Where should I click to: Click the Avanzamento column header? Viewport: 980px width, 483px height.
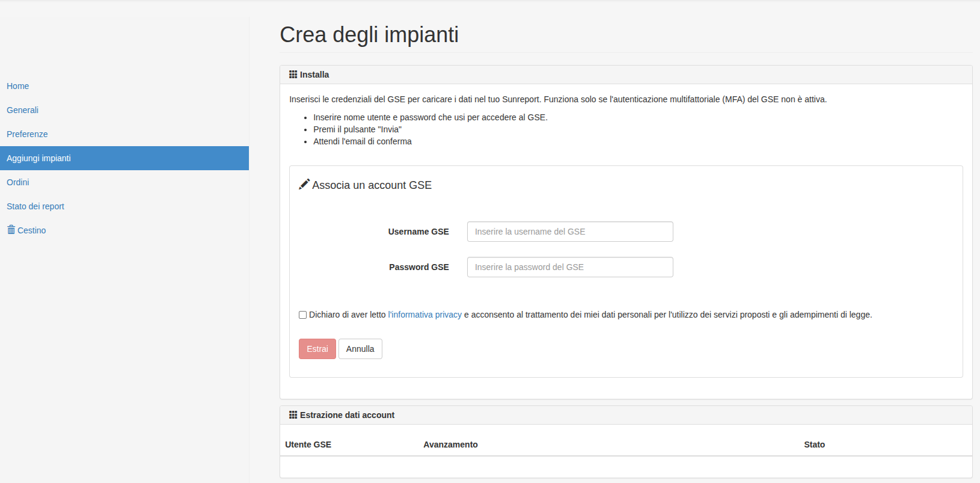450,445
